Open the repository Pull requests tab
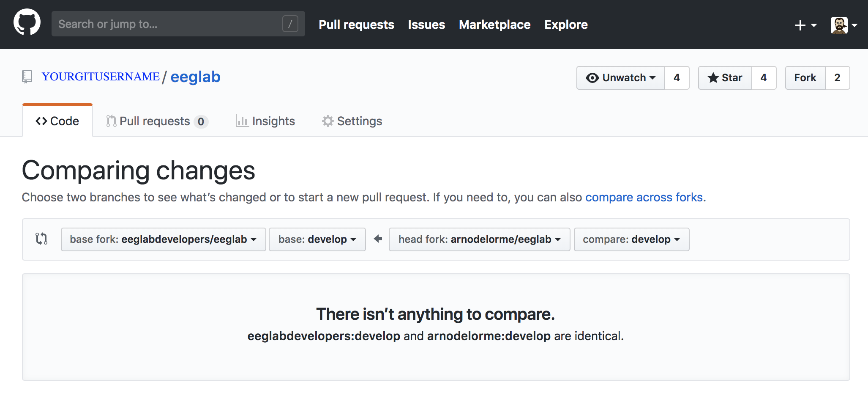The height and width of the screenshot is (396, 868). click(x=156, y=121)
